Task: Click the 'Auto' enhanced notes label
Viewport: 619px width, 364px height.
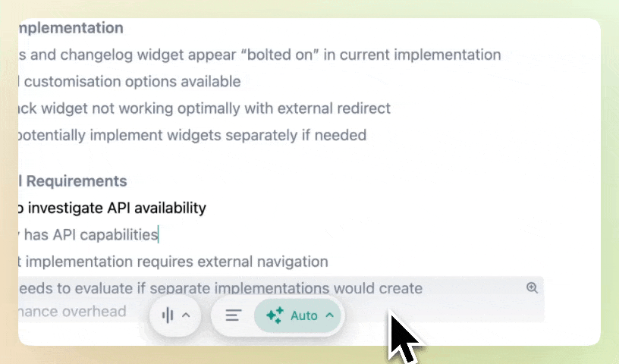Action: pos(303,315)
